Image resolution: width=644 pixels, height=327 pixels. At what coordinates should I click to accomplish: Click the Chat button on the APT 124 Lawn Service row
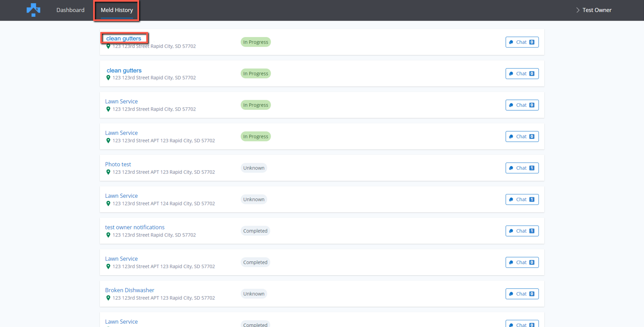point(522,199)
